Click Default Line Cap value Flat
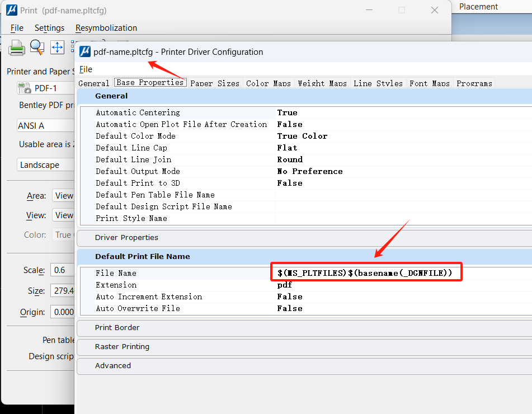Image resolution: width=532 pixels, height=414 pixels. click(287, 148)
